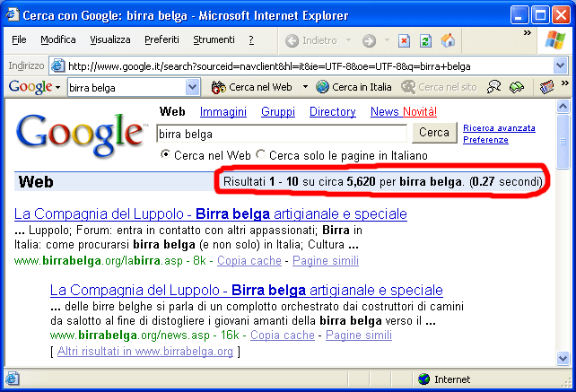The width and height of the screenshot is (576, 392).
Task: Click the greyed Cerca nel sito button
Action: point(439,87)
